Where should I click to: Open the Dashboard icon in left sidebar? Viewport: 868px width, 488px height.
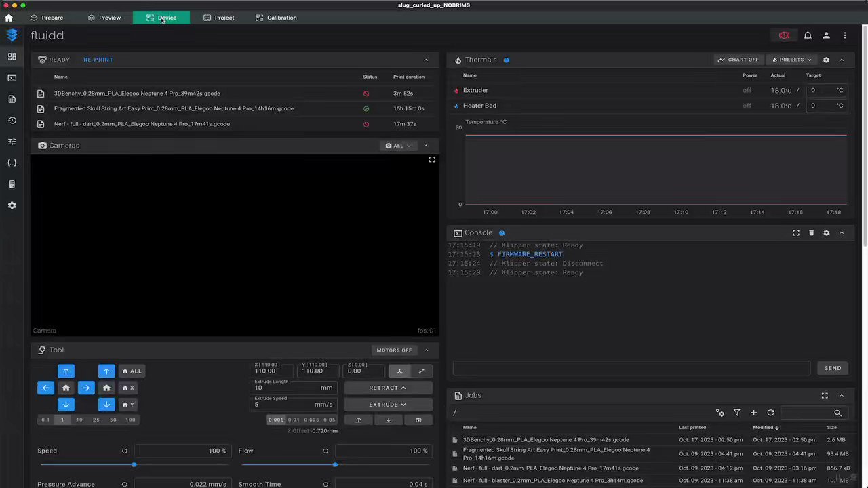pyautogui.click(x=12, y=57)
